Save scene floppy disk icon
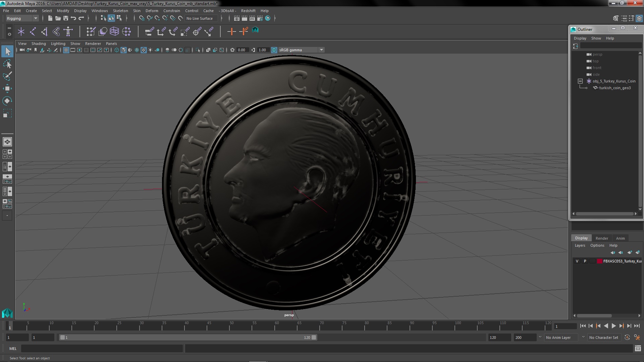Screen dimensions: 644x362 66,18
